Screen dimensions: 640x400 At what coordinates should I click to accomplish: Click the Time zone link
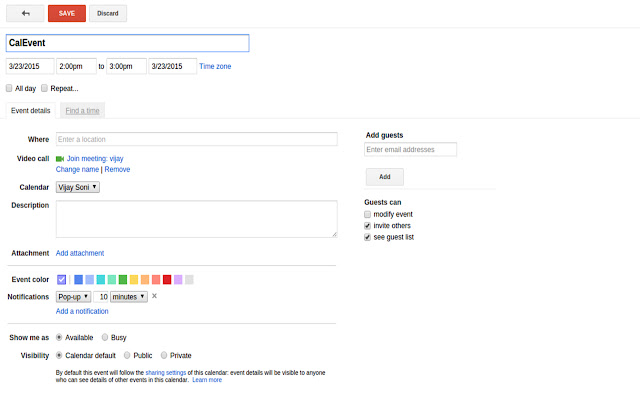click(x=216, y=66)
